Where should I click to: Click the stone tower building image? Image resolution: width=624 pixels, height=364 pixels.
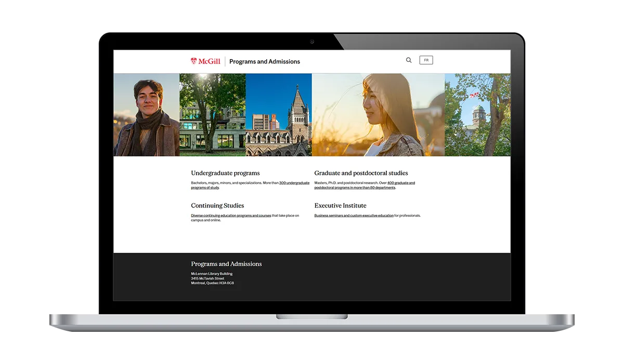point(279,115)
